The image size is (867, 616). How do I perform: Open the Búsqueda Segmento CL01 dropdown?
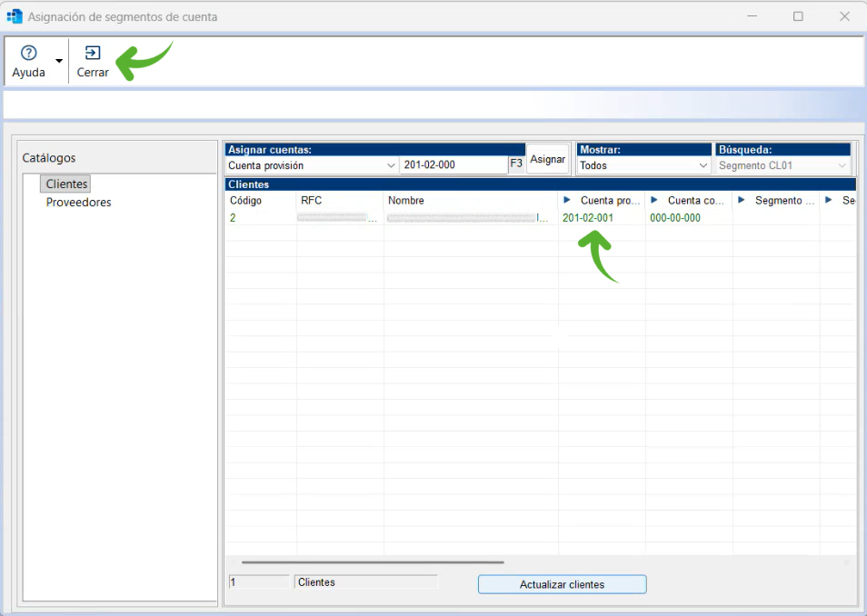point(842,165)
